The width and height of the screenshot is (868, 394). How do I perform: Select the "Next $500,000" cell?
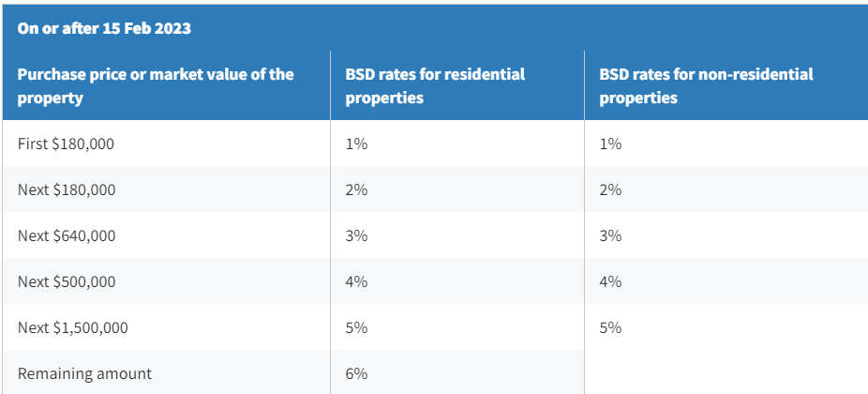67,281
